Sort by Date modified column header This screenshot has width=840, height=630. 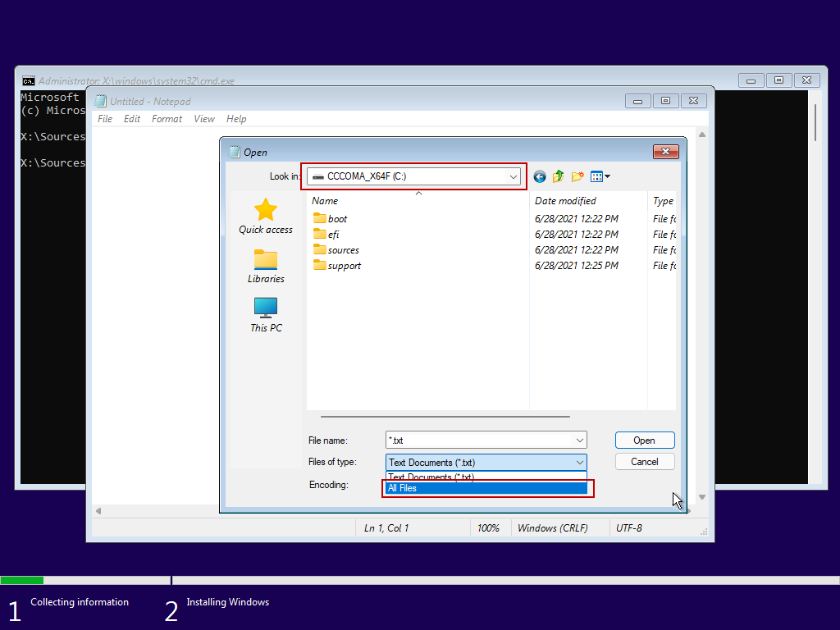point(588,201)
